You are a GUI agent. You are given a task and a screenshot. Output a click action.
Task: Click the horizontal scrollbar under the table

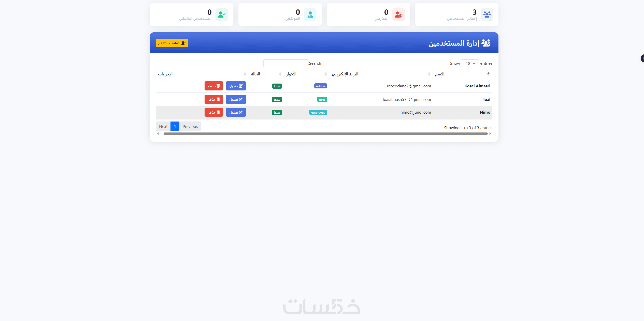pyautogui.click(x=325, y=133)
